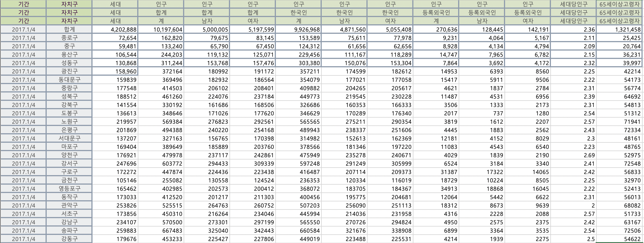
Task: Select 영등포구 foreign female count 16045
Action: click(x=527, y=189)
